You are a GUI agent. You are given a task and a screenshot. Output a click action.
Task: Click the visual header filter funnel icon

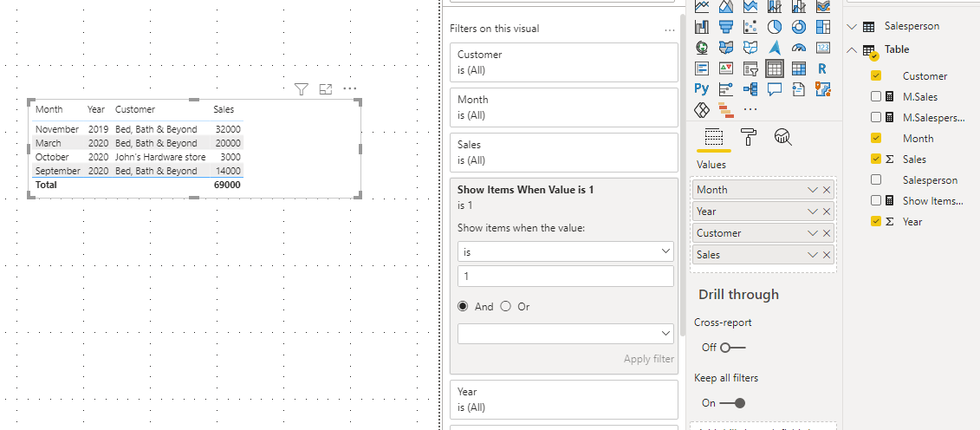tap(302, 89)
